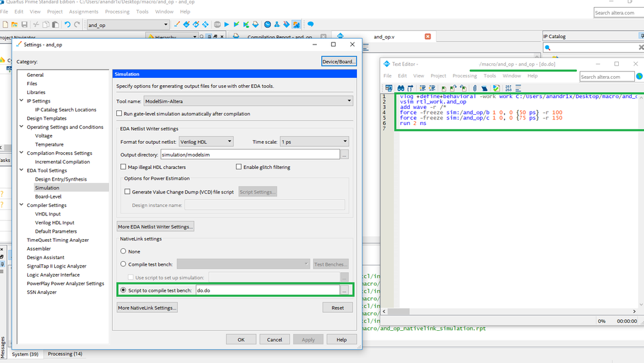The width and height of the screenshot is (644, 363).
Task: Click the Device/Board button
Action: pos(339,61)
